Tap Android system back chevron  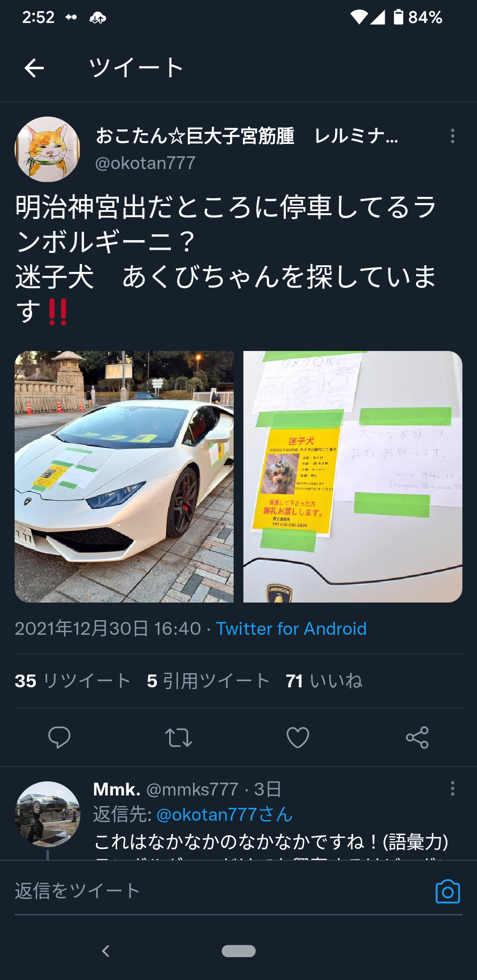(106, 951)
